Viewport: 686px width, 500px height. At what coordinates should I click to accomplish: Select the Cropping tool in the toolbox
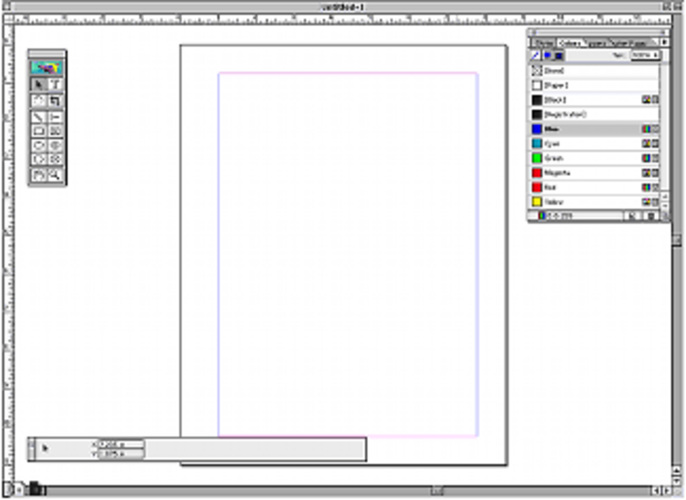point(55,101)
